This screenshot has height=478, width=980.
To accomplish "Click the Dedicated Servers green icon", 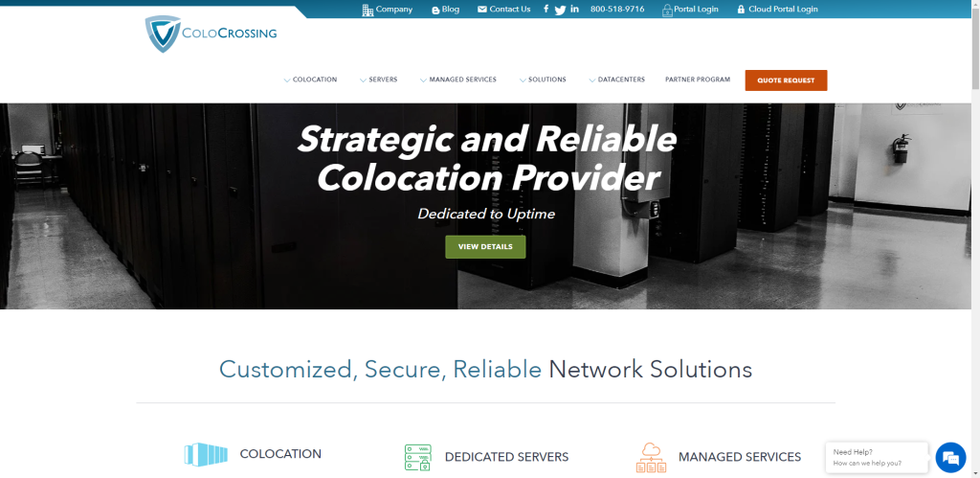I will pos(417,457).
